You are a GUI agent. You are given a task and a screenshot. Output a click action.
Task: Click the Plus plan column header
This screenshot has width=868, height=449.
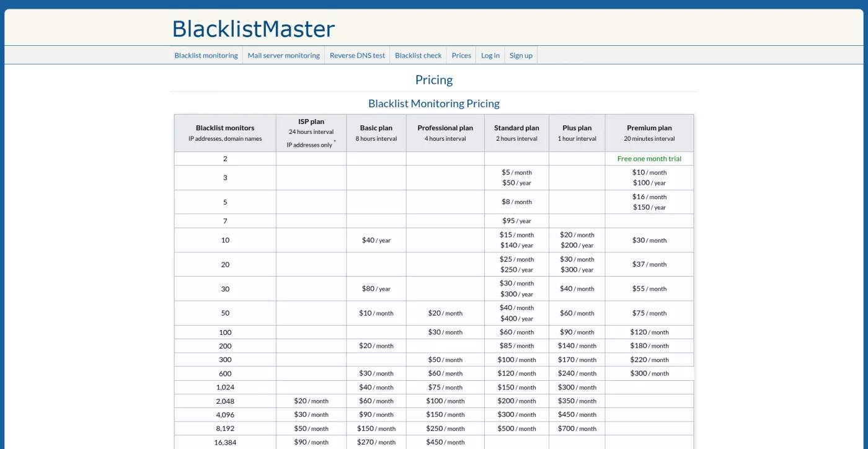[577, 133]
